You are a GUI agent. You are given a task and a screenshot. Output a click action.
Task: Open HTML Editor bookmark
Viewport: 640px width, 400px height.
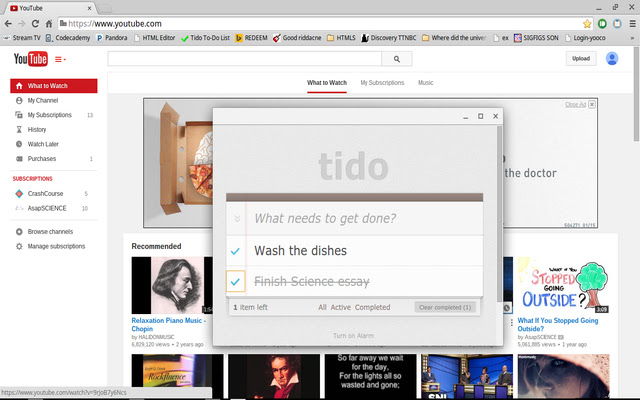tap(155, 38)
